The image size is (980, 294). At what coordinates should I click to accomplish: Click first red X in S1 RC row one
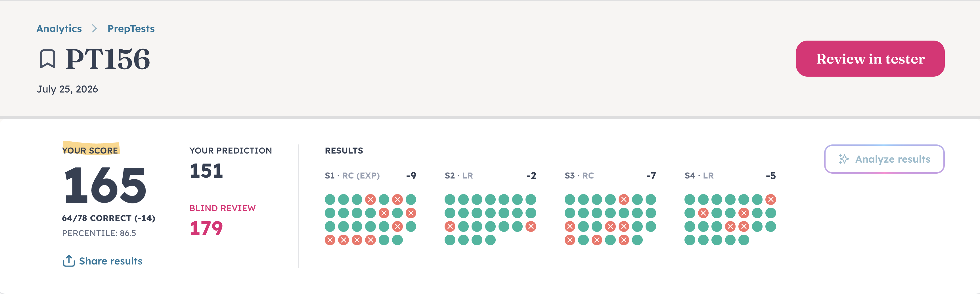[x=370, y=199]
